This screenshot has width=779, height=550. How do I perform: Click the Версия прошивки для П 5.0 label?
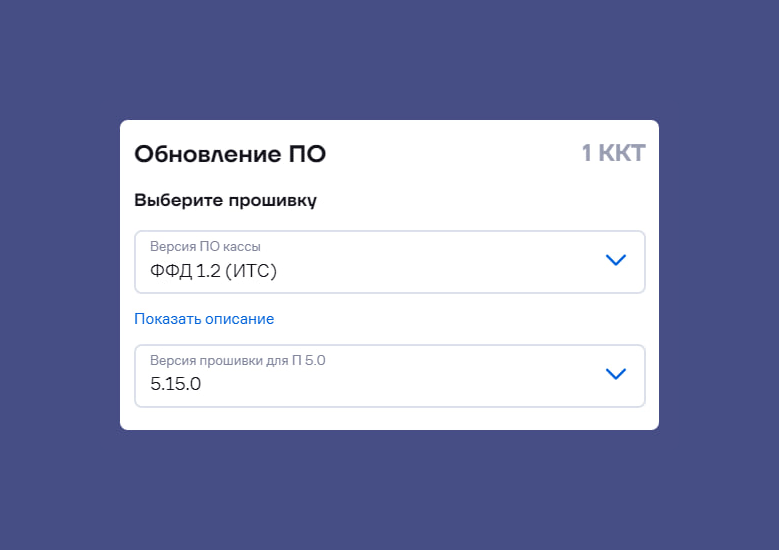point(237,360)
